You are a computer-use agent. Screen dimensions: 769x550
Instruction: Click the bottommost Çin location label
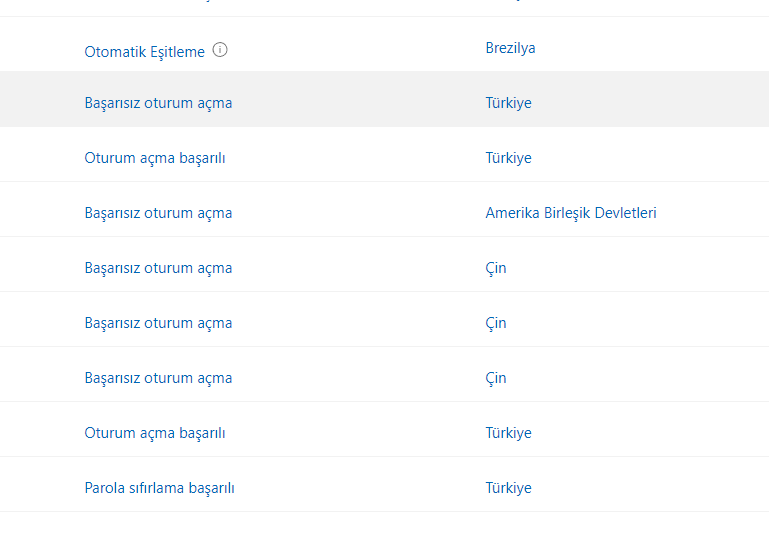coord(496,378)
